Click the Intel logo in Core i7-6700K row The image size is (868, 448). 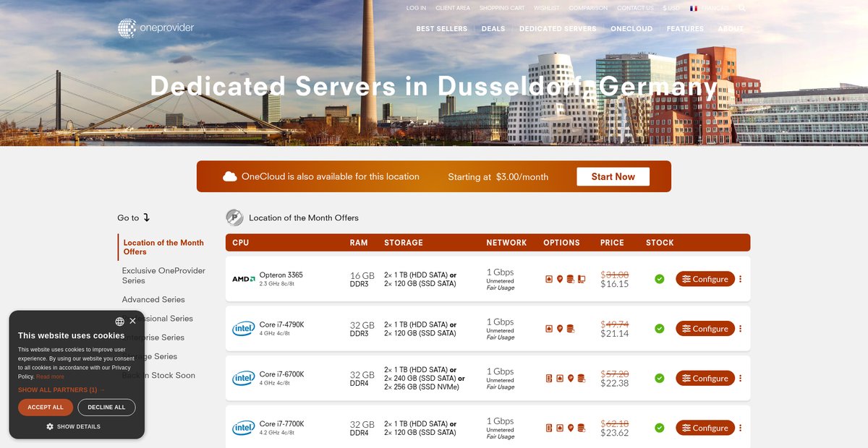coord(243,378)
